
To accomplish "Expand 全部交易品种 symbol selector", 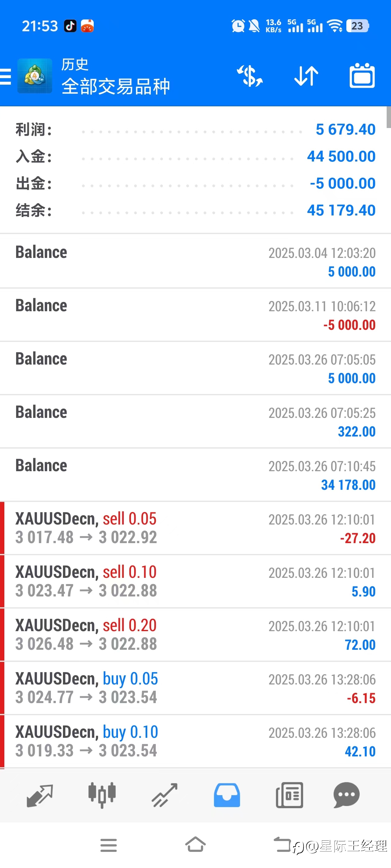I will (116, 86).
